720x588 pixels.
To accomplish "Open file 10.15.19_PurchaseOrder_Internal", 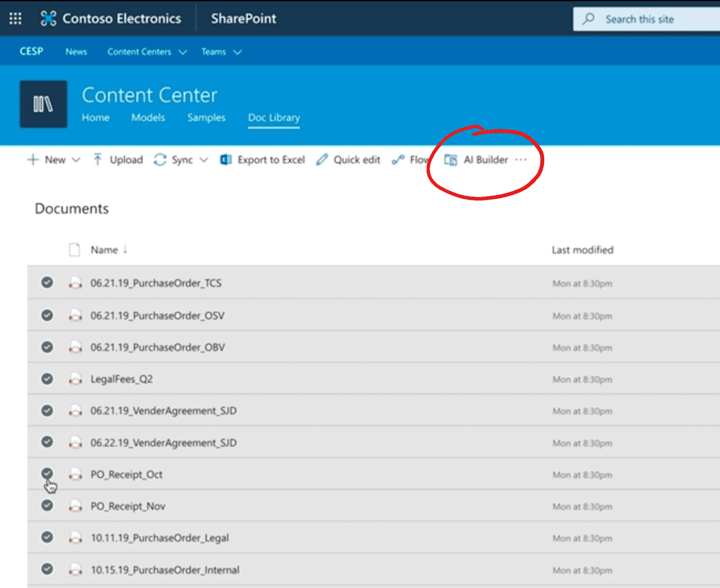I will coord(165,570).
